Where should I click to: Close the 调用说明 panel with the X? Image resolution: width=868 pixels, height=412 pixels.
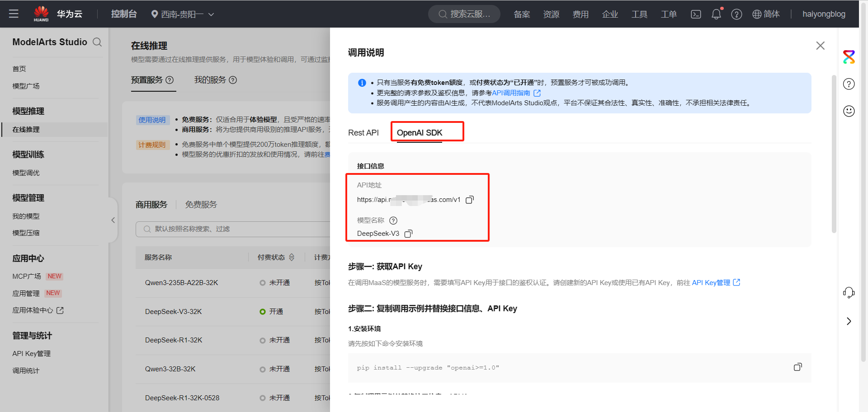click(x=821, y=45)
